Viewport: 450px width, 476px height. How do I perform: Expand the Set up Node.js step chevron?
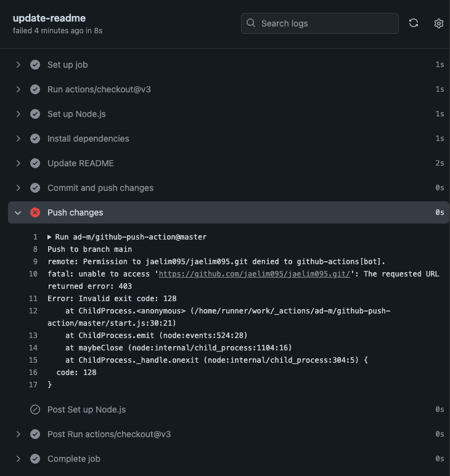[18, 114]
